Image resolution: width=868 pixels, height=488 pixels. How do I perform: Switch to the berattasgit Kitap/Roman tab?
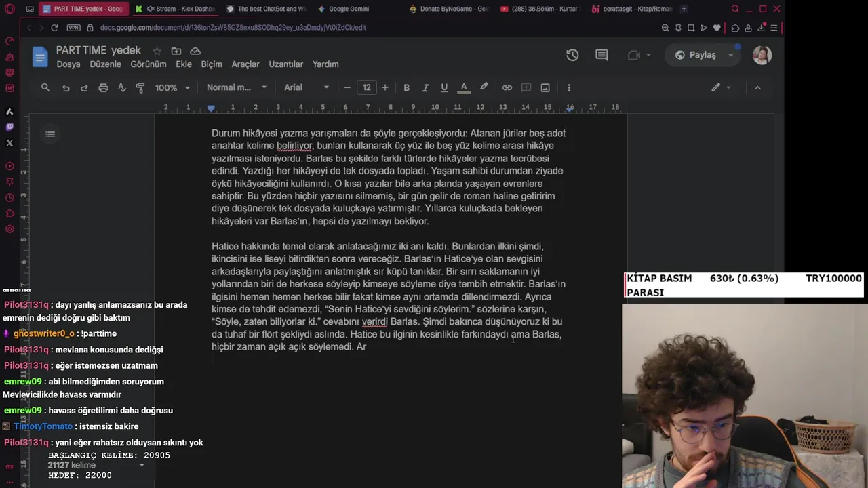(x=631, y=9)
